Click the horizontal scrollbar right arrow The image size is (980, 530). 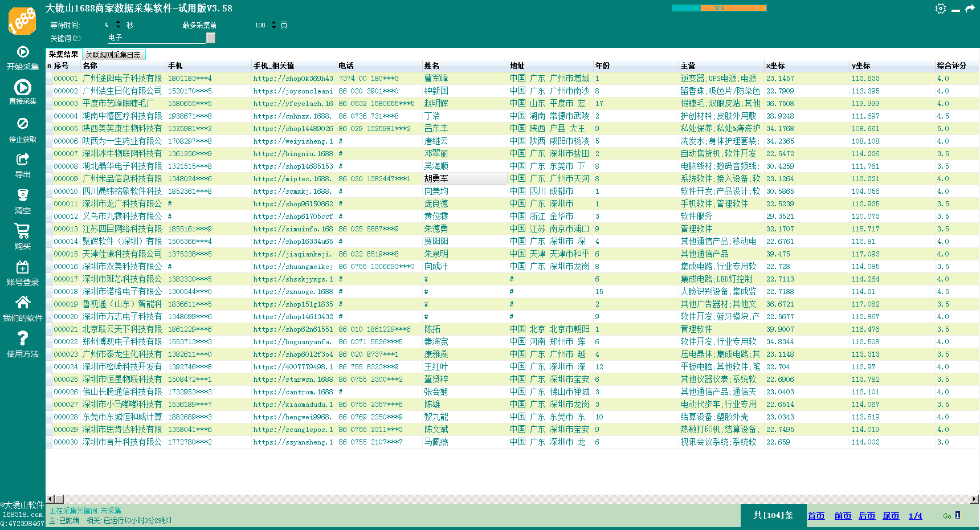point(974,499)
